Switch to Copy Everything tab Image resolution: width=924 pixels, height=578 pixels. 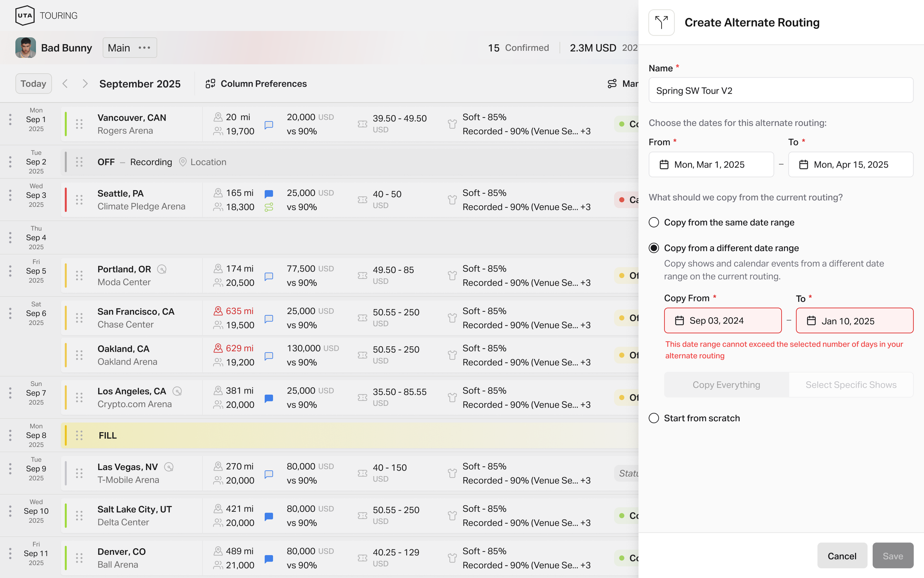tap(726, 385)
